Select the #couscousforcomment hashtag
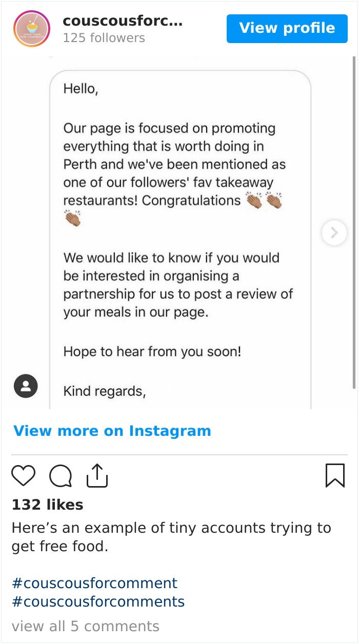The height and width of the screenshot is (644, 359). coord(94,583)
